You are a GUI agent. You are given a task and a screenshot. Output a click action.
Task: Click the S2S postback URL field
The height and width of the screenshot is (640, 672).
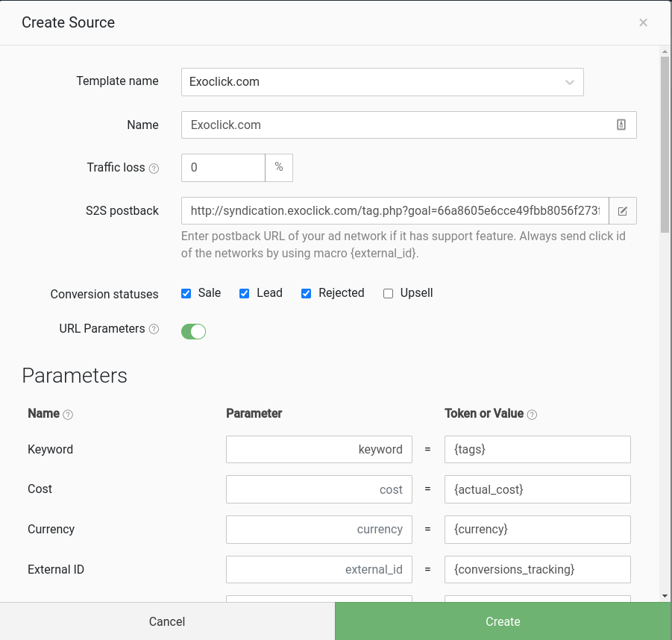pyautogui.click(x=395, y=211)
